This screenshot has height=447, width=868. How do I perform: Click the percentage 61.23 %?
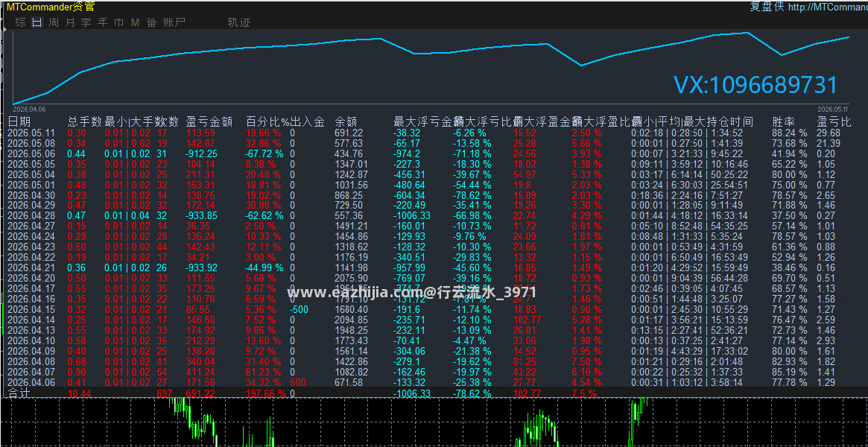click(263, 372)
